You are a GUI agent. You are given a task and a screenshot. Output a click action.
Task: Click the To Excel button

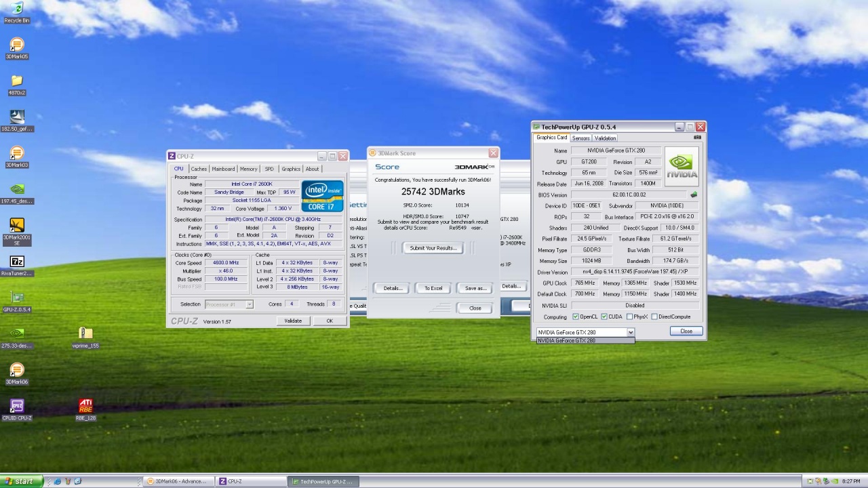click(433, 288)
